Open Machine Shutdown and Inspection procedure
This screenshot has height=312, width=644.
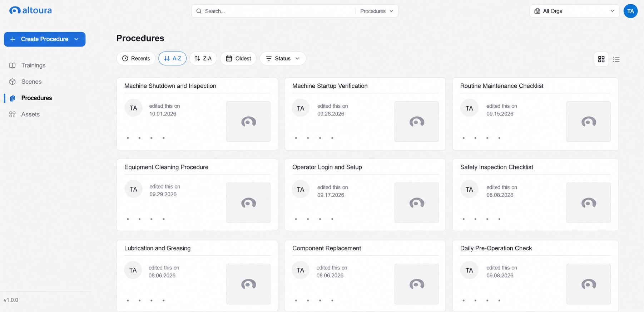[170, 86]
